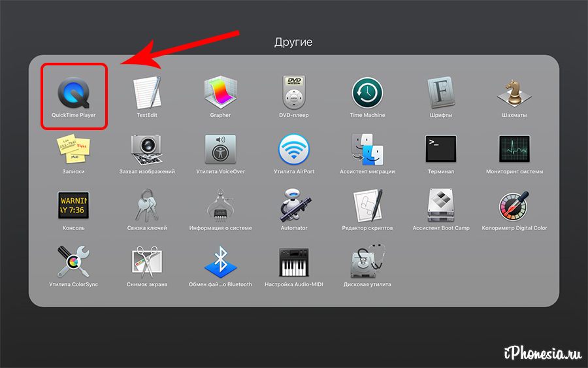Image resolution: width=588 pixels, height=368 pixels.
Task: Open the Консоль app
Action: (73, 205)
